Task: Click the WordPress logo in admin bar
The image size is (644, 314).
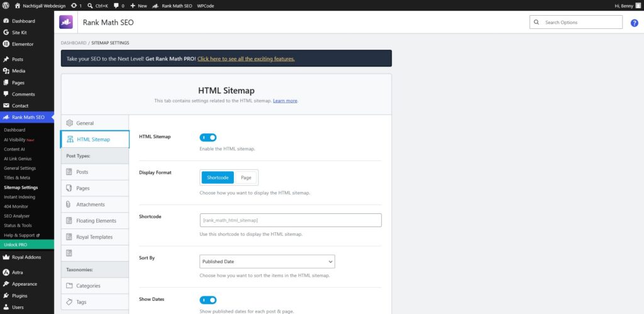Action: coord(6,6)
